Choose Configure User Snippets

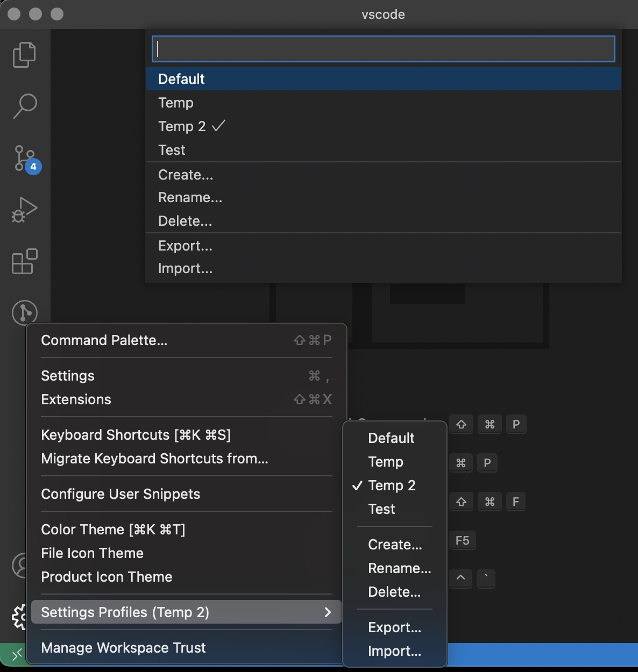pos(120,494)
